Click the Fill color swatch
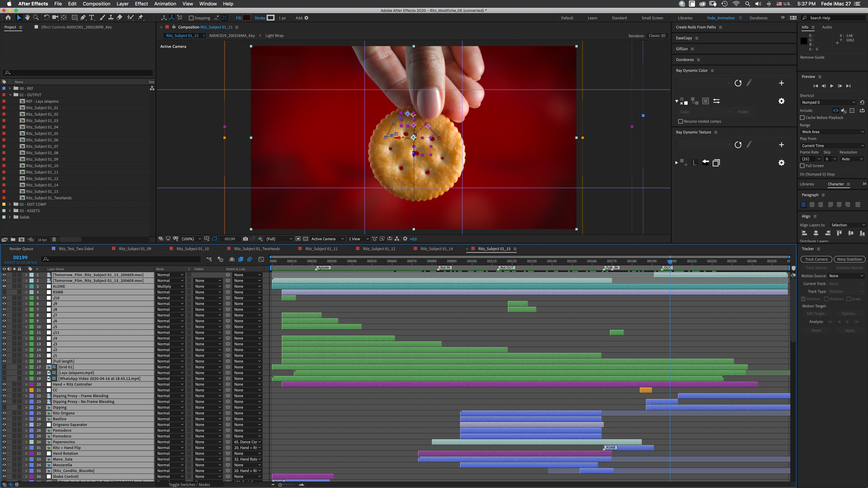This screenshot has height=488, width=868. [x=246, y=18]
